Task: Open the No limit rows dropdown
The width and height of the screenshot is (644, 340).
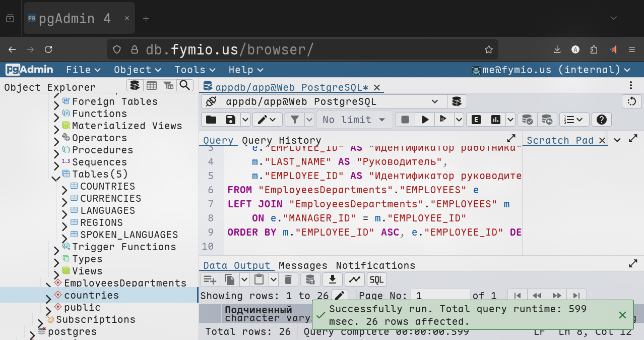Action: 354,120
